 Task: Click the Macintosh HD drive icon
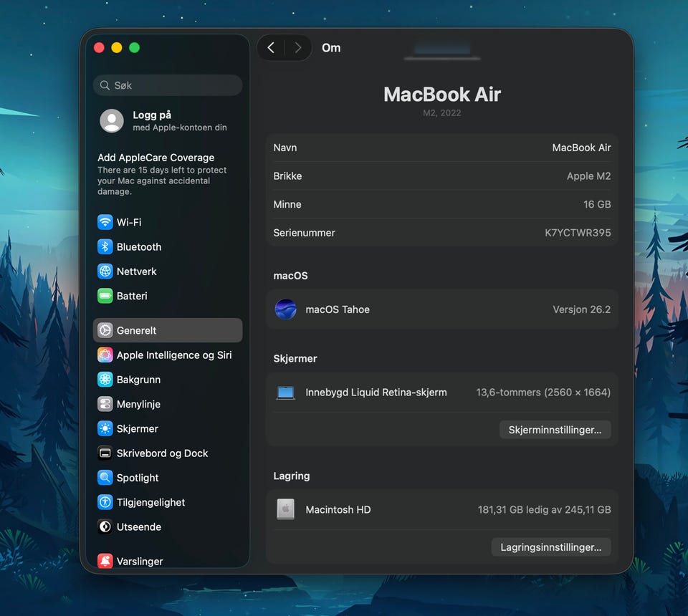286,509
